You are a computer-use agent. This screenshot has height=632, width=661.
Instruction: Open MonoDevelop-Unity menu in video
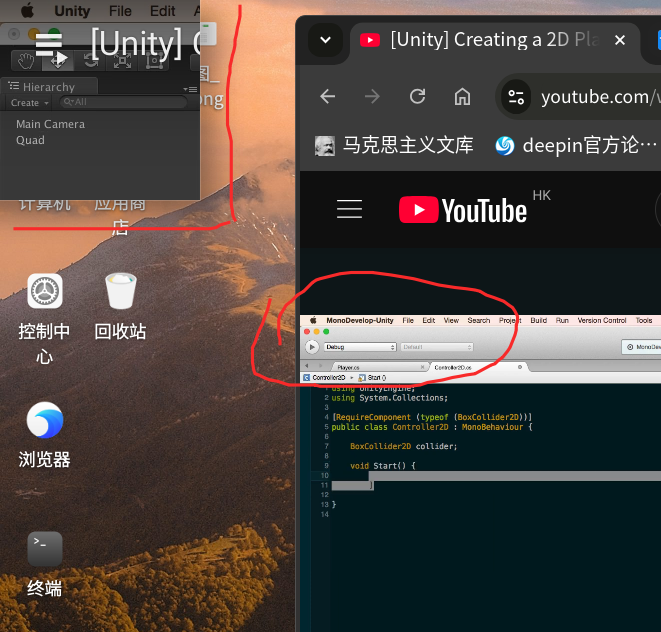coord(360,320)
